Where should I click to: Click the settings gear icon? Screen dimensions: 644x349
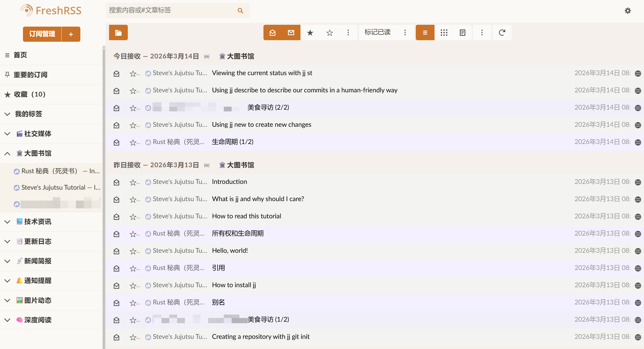[x=628, y=11]
